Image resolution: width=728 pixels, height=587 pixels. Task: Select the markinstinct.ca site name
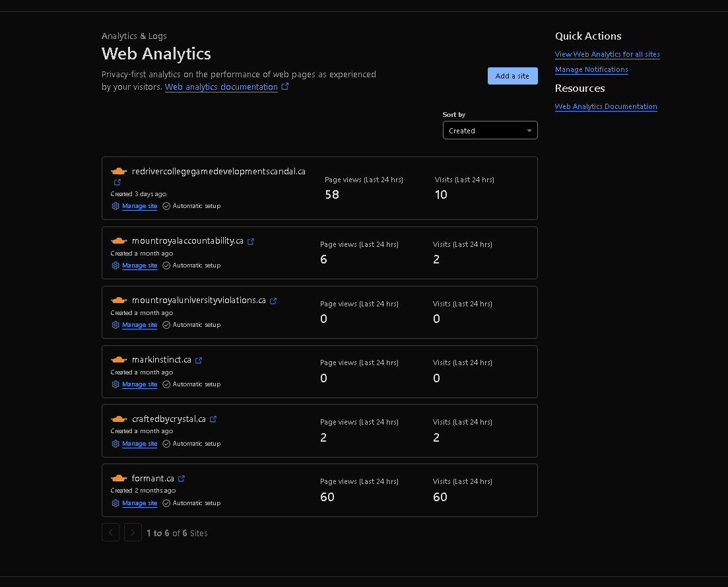(162, 359)
